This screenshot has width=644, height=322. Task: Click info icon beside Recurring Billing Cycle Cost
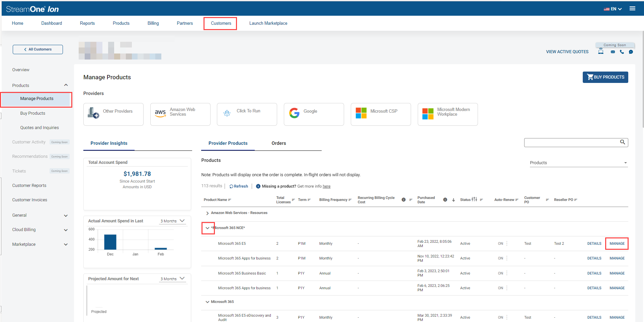tap(404, 200)
